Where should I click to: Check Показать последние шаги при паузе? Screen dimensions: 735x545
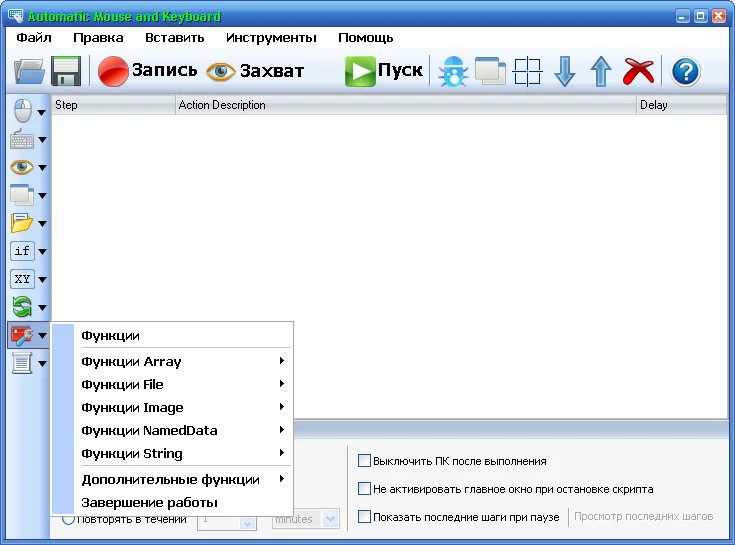[364, 516]
